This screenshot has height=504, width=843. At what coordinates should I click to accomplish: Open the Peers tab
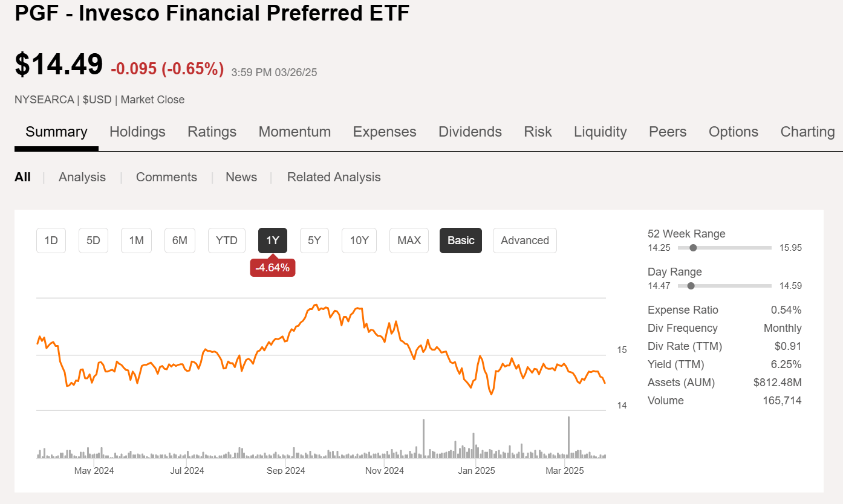pyautogui.click(x=668, y=131)
